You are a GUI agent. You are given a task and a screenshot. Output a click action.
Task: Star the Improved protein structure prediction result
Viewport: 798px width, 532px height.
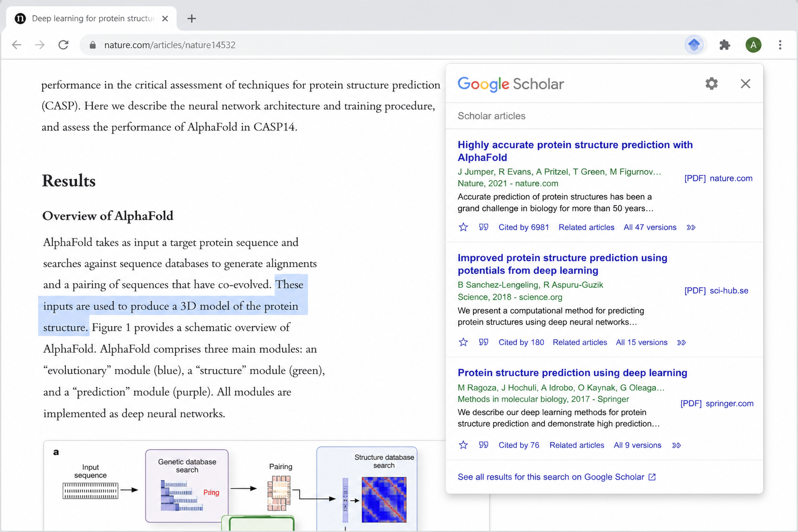[x=463, y=342]
